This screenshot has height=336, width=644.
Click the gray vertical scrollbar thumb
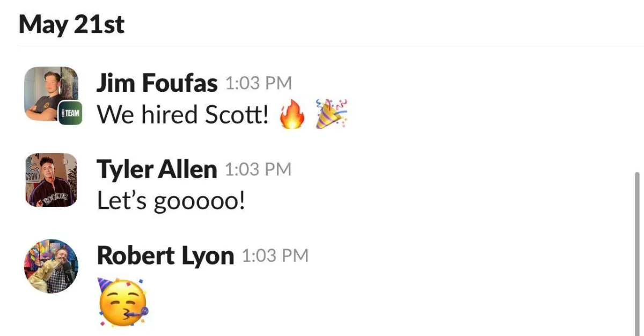(x=637, y=253)
